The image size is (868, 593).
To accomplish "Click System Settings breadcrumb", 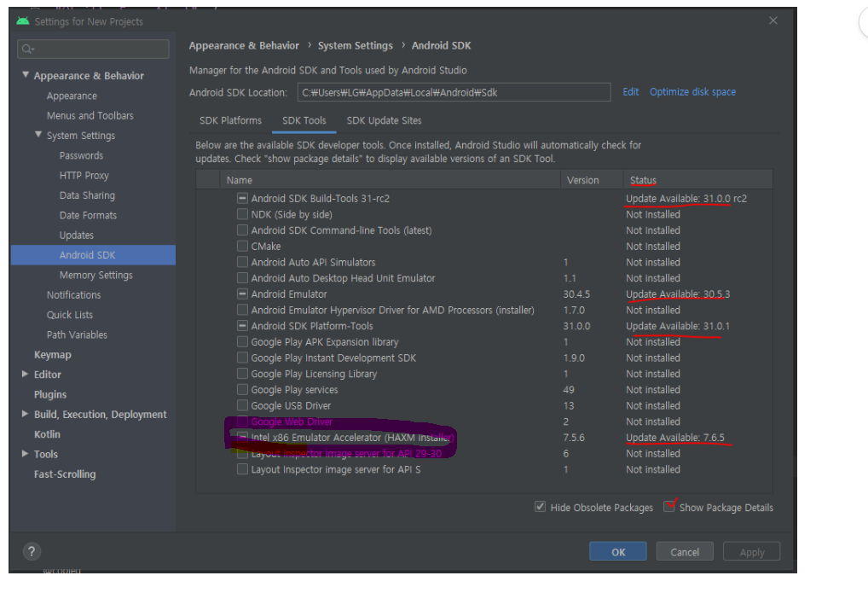I will [x=356, y=45].
